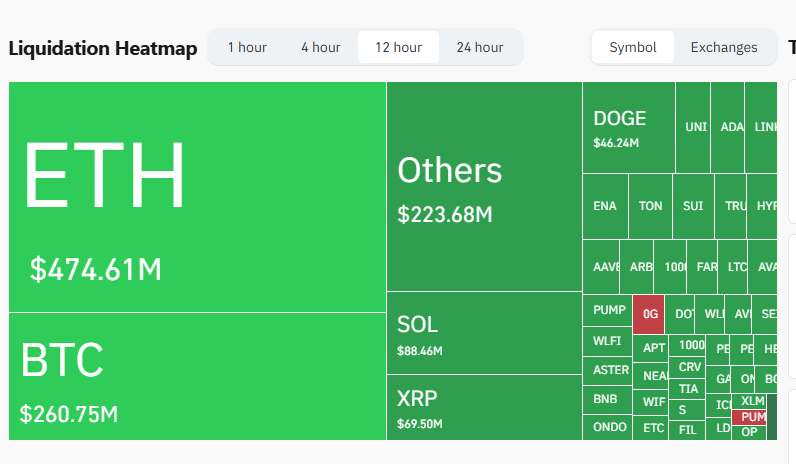
Task: Open the red 0G tile
Action: click(649, 314)
